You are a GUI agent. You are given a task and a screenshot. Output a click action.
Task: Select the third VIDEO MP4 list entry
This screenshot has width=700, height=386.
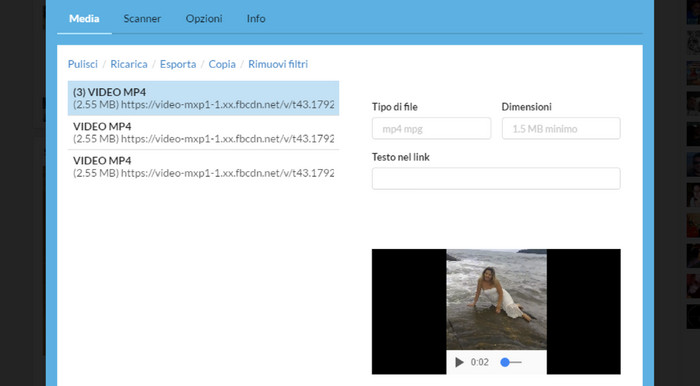click(x=203, y=167)
